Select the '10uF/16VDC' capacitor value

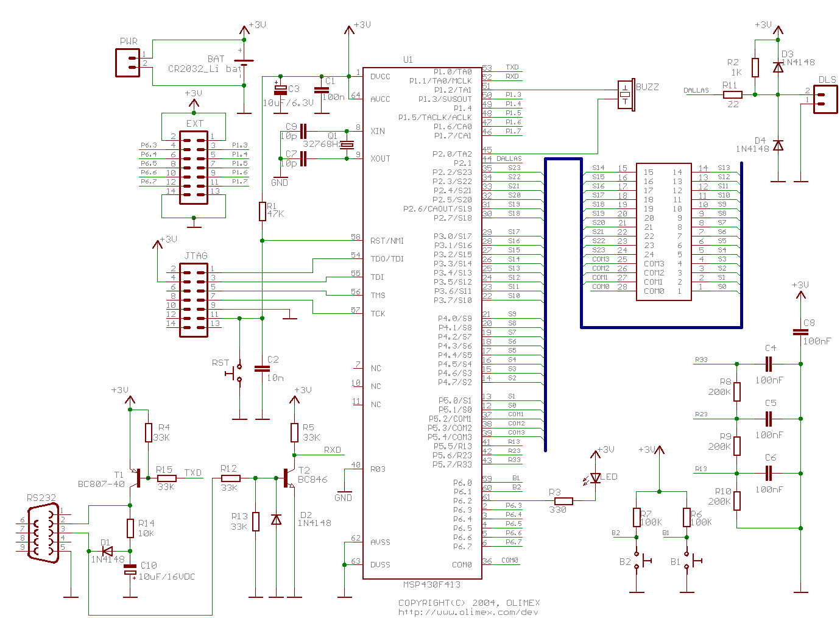167,577
